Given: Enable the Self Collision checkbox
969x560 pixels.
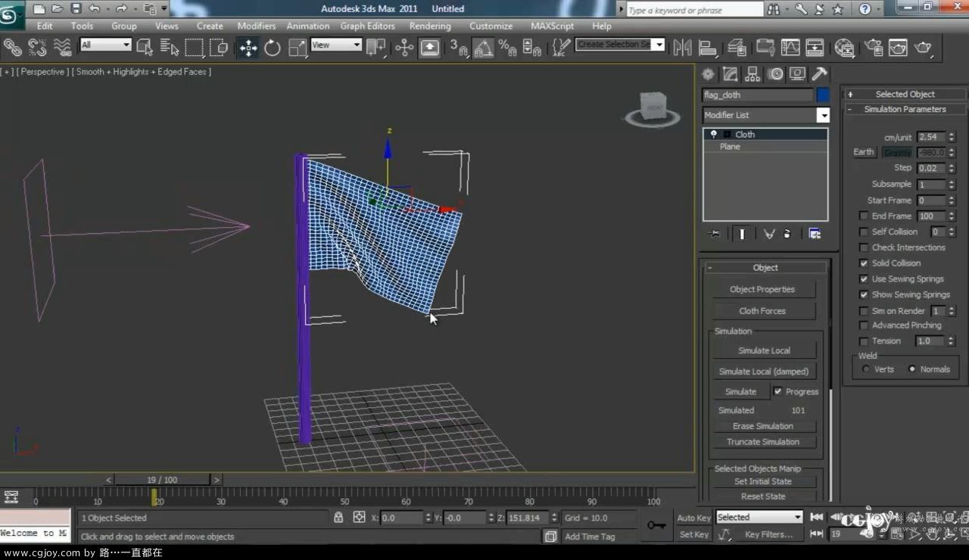Looking at the screenshot, I should point(864,232).
